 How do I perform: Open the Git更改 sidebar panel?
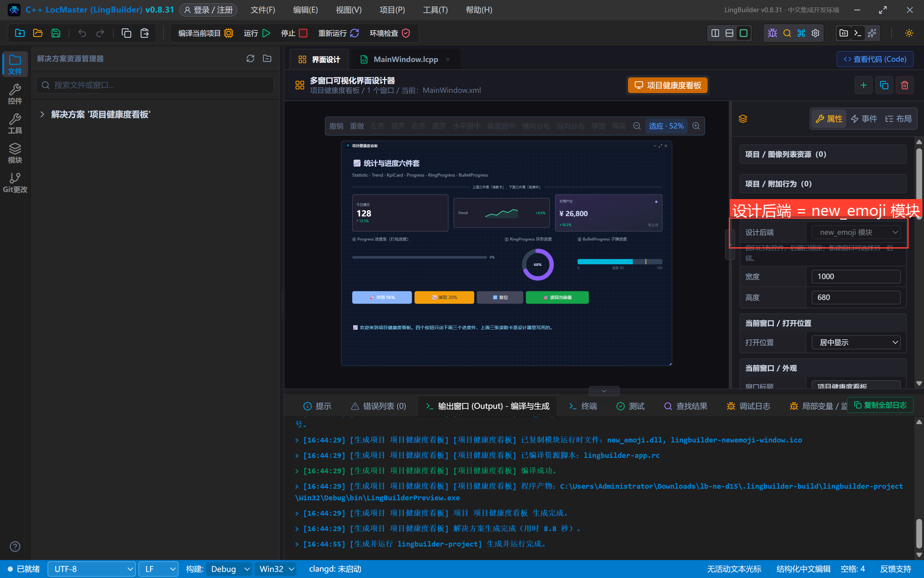pos(15,183)
